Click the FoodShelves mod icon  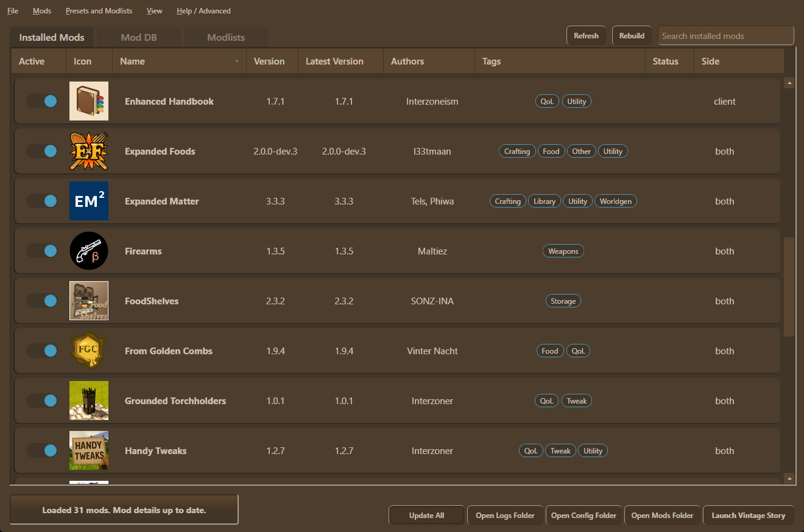pyautogui.click(x=89, y=301)
